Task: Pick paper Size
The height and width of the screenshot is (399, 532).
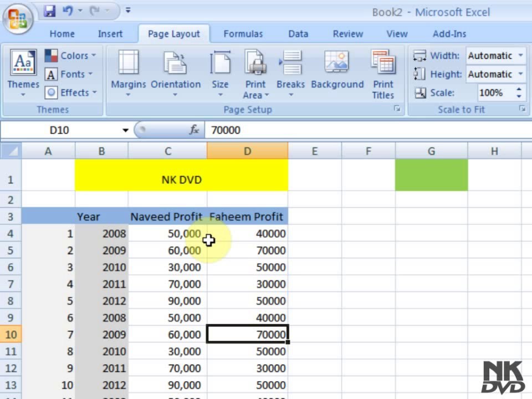Action: [220, 74]
